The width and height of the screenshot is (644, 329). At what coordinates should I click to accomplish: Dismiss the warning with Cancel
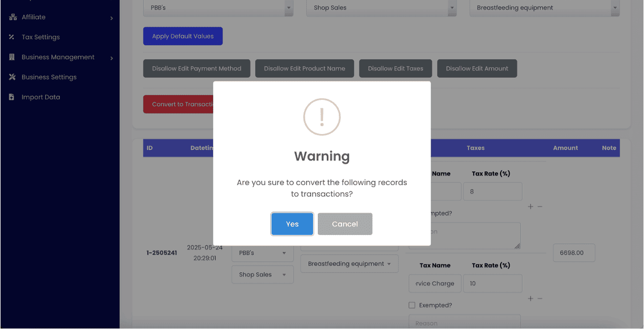tap(345, 224)
